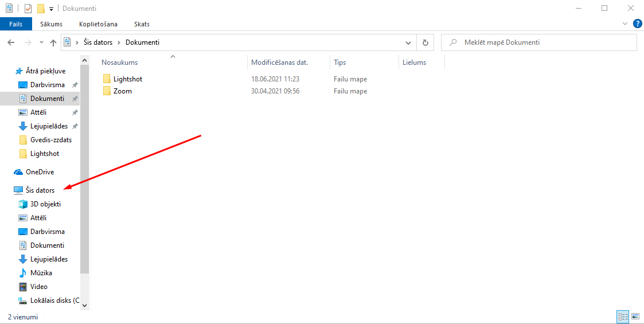The height and width of the screenshot is (324, 644).
Task: Open pinned Darbvirsma under Ātrā piekļuve
Action: pos(47,85)
